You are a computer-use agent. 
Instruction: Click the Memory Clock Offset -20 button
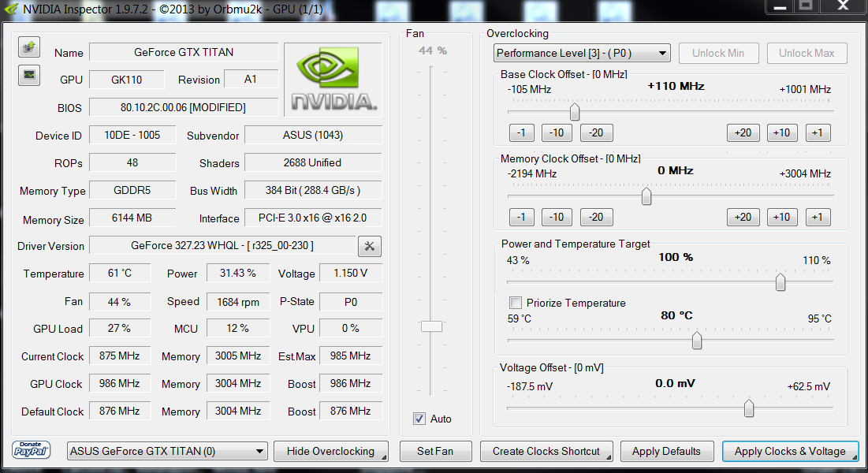[596, 217]
